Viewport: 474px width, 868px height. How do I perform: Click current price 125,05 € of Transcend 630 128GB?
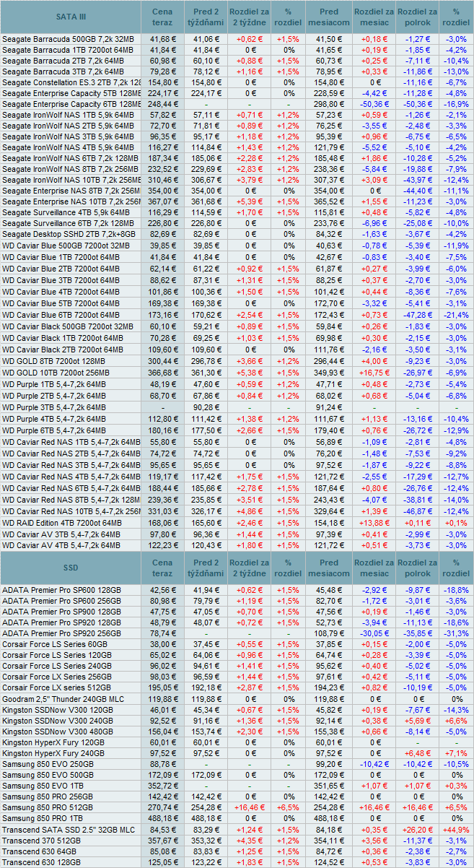coord(162,862)
